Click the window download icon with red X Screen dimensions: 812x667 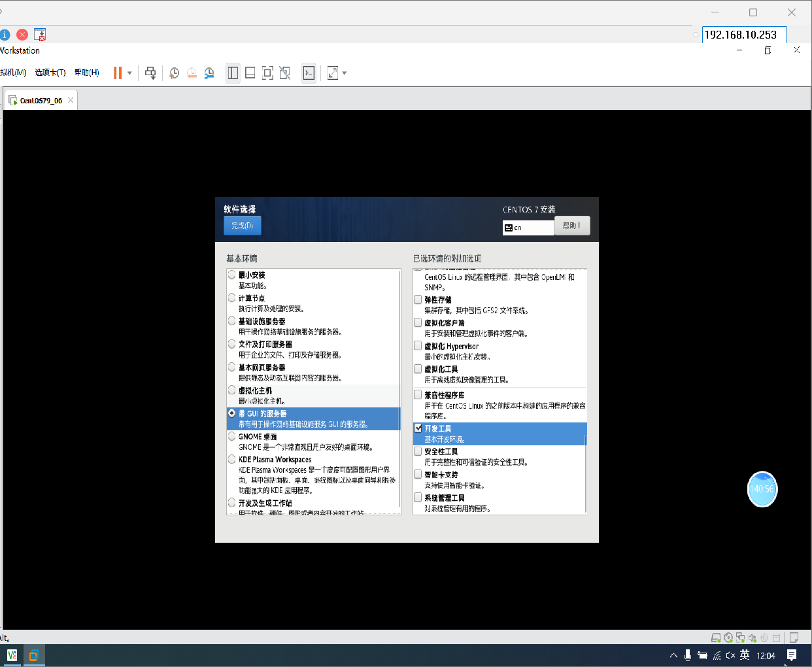[40, 35]
